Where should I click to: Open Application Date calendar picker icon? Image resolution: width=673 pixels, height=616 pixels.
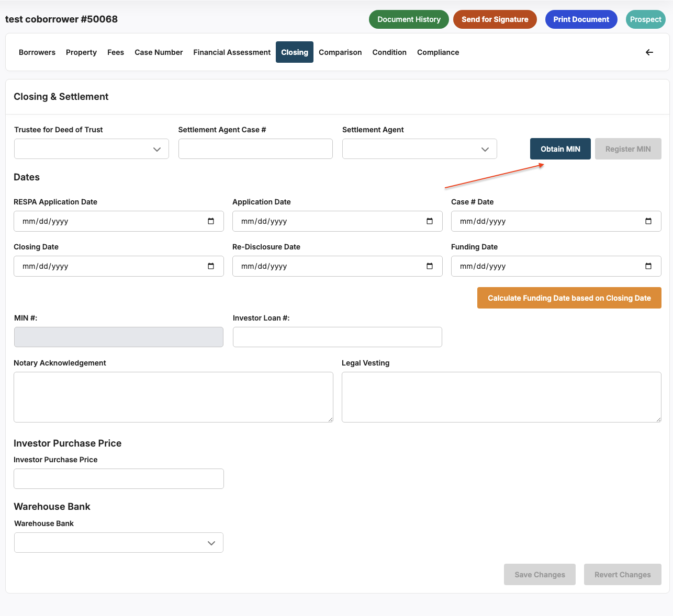pyautogui.click(x=430, y=221)
